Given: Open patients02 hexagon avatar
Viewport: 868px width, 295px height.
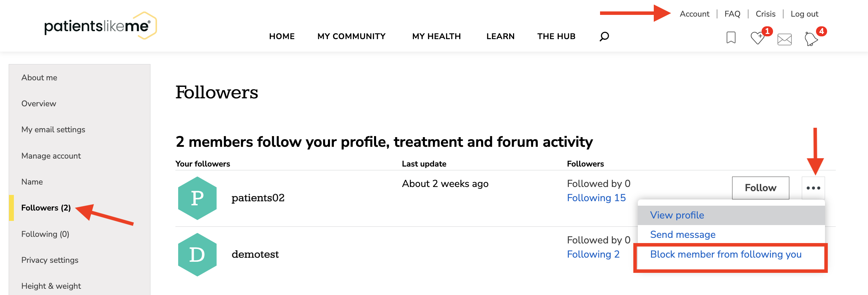Looking at the screenshot, I should [197, 198].
